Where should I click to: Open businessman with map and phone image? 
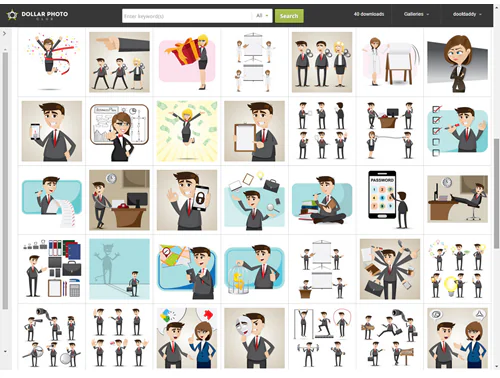pyautogui.click(x=187, y=269)
